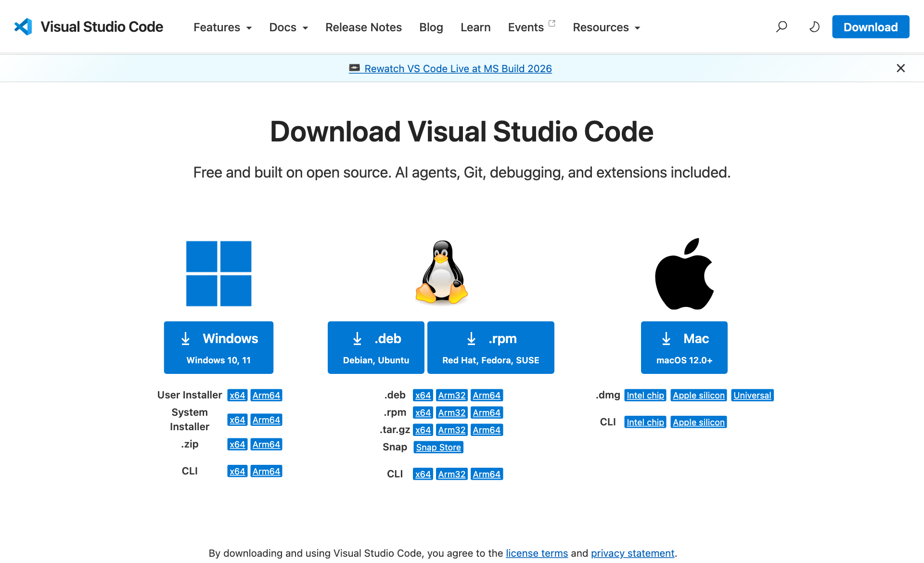Choose Mac CLI Intel chip link
Viewport: 924px width, 563px height.
tap(645, 422)
